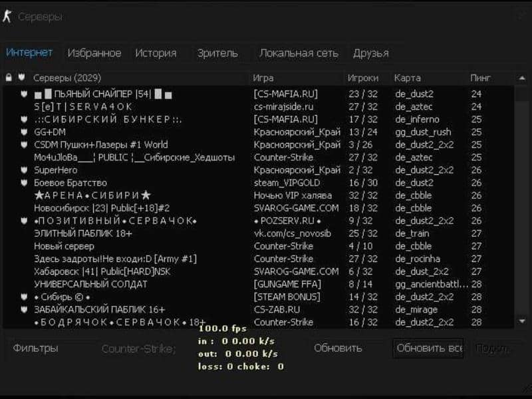
Task: Sort list by Игроки column header
Action: (x=362, y=78)
